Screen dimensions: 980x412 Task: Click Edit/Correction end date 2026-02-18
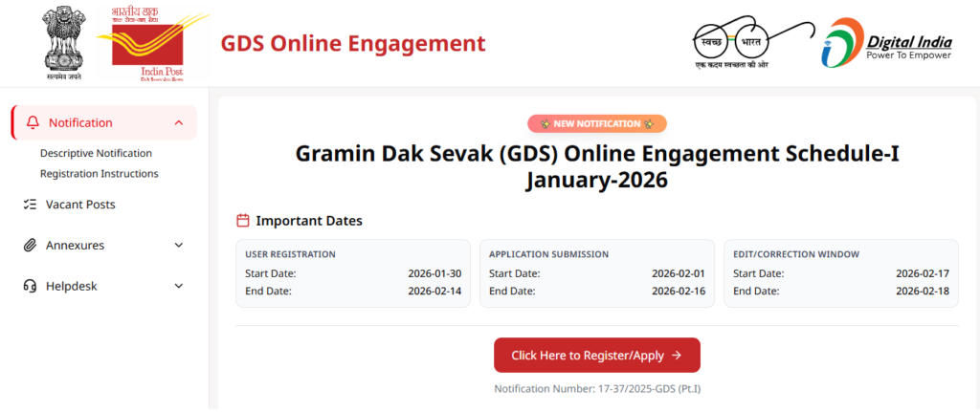point(923,291)
